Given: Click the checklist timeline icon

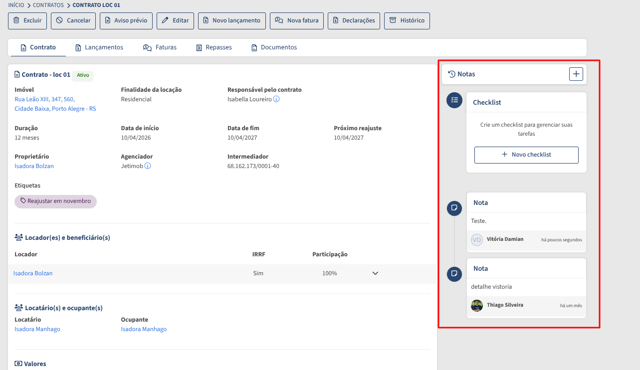Looking at the screenshot, I should [x=454, y=100].
